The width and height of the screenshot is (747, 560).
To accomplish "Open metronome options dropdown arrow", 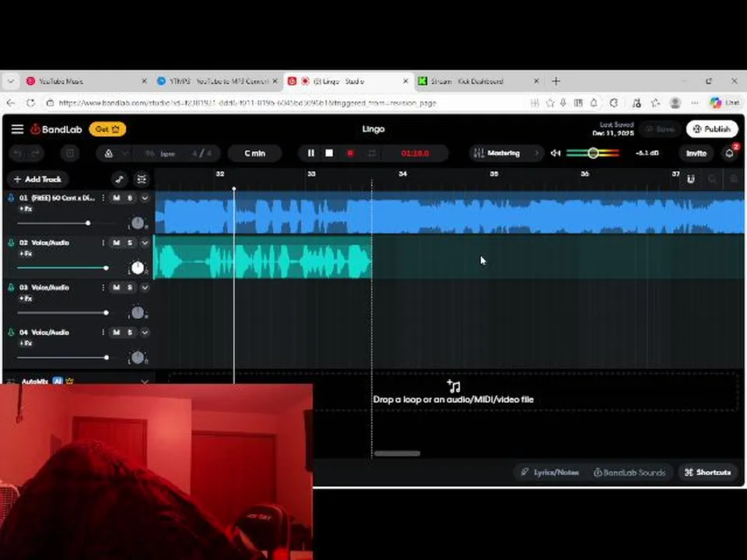I will click(125, 153).
